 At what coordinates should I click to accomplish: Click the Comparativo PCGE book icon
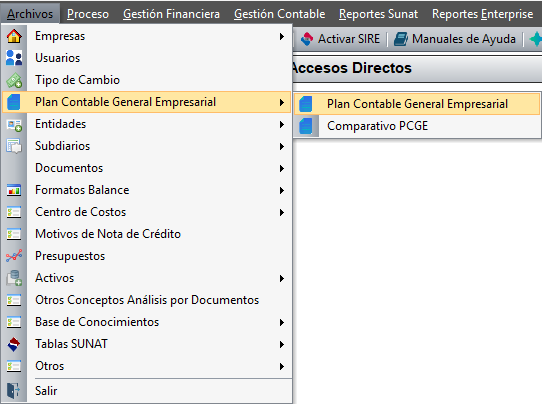306,126
